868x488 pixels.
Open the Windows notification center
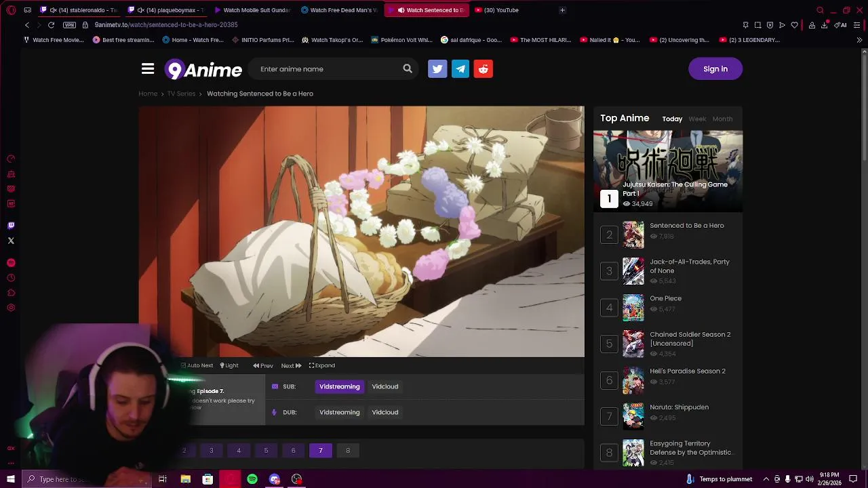coord(853,479)
